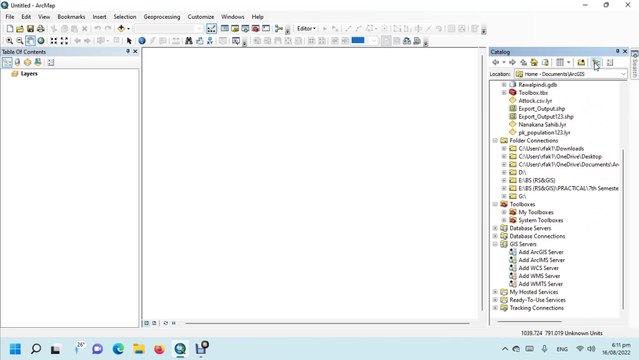The height and width of the screenshot is (360, 639).
Task: Select the Zoom In tool
Action: click(9, 41)
